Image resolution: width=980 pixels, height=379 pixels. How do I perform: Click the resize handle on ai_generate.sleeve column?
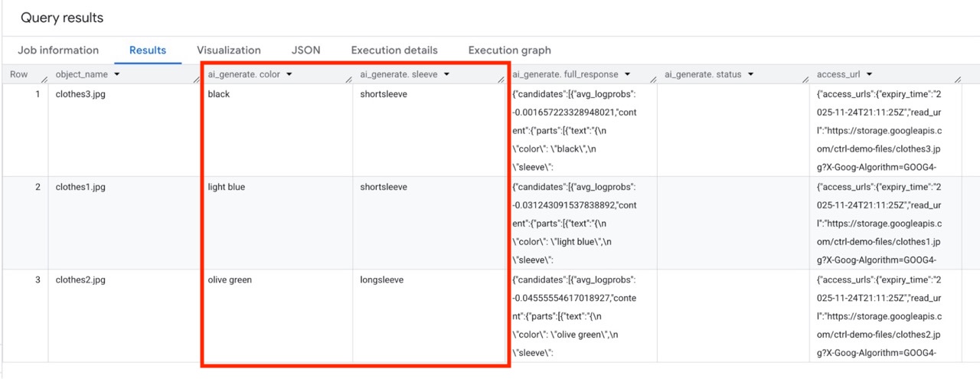point(501,79)
